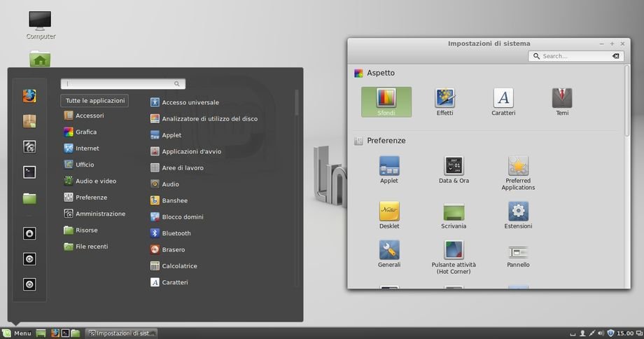This screenshot has height=339, width=644.
Task: Launch Firefox from menu favorites sidebar
Action: [29, 96]
